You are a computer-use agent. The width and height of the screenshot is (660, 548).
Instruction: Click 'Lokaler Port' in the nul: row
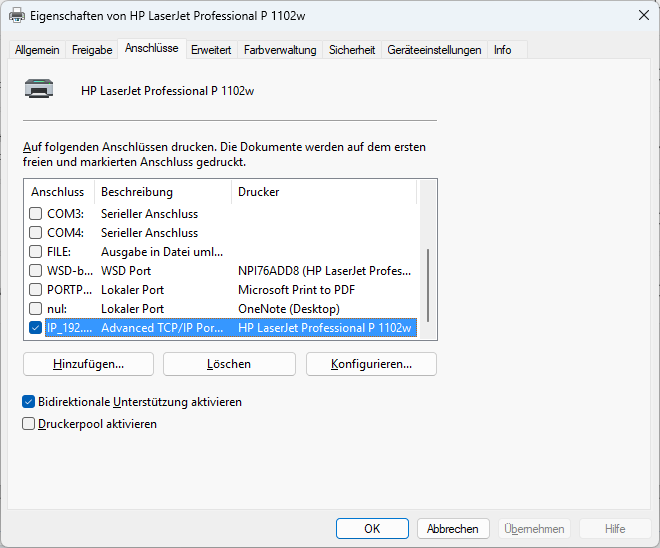[132, 309]
